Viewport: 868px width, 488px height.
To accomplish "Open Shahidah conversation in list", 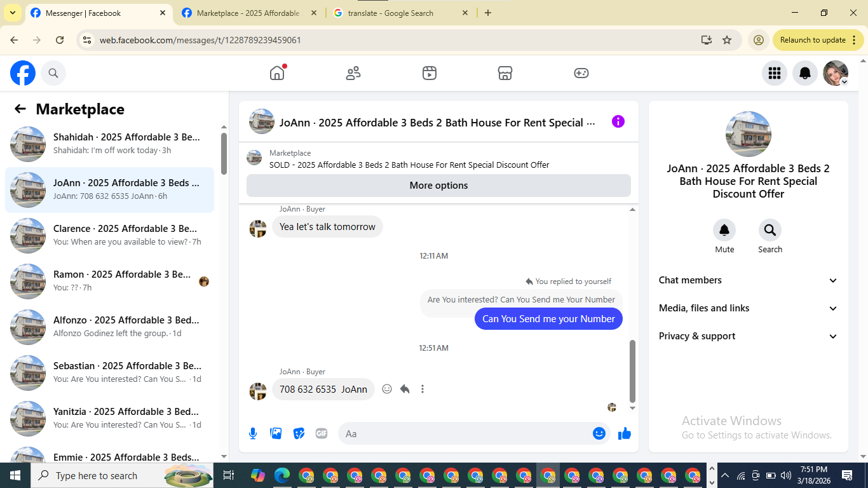I will 109,144.
